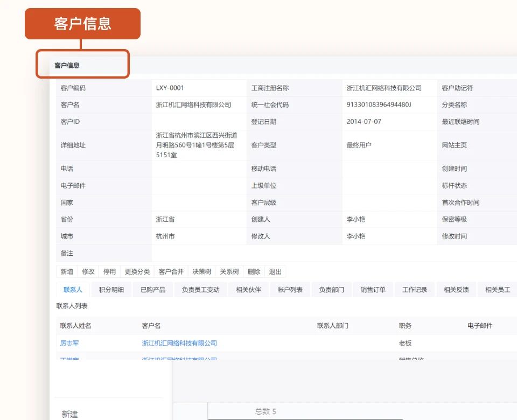
Task: Click the 老板 job title cell
Action: pyautogui.click(x=405, y=343)
